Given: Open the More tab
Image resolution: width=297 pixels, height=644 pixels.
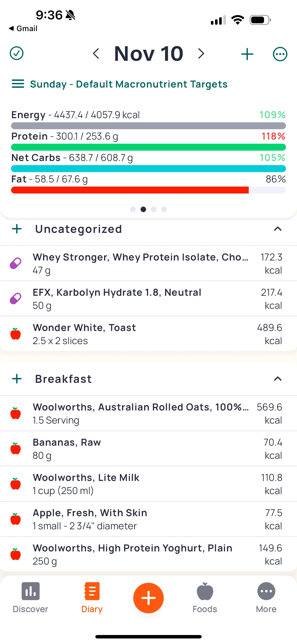Looking at the screenshot, I should [x=266, y=598].
